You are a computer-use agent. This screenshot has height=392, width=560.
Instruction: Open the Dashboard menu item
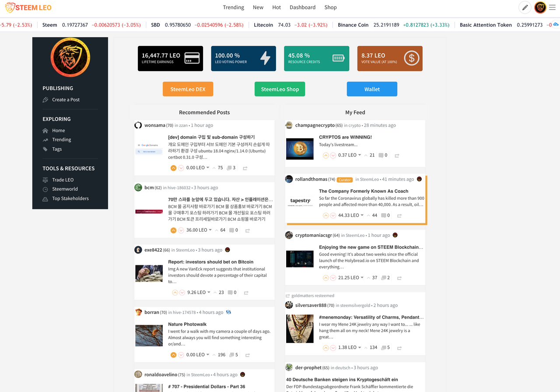pyautogui.click(x=302, y=7)
